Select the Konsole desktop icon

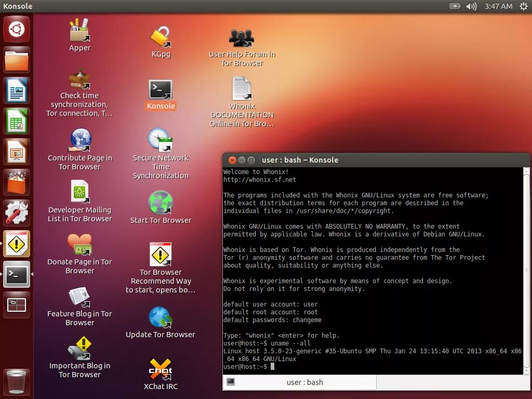pyautogui.click(x=161, y=95)
